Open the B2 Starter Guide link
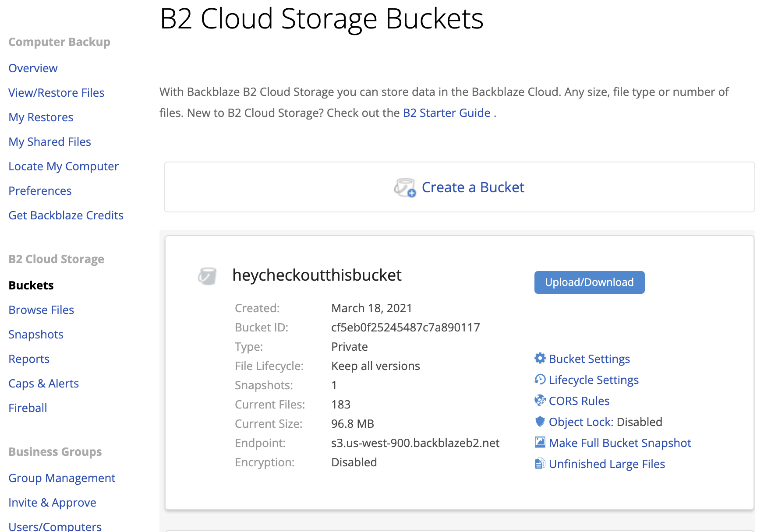This screenshot has height=532, width=764. 446,113
